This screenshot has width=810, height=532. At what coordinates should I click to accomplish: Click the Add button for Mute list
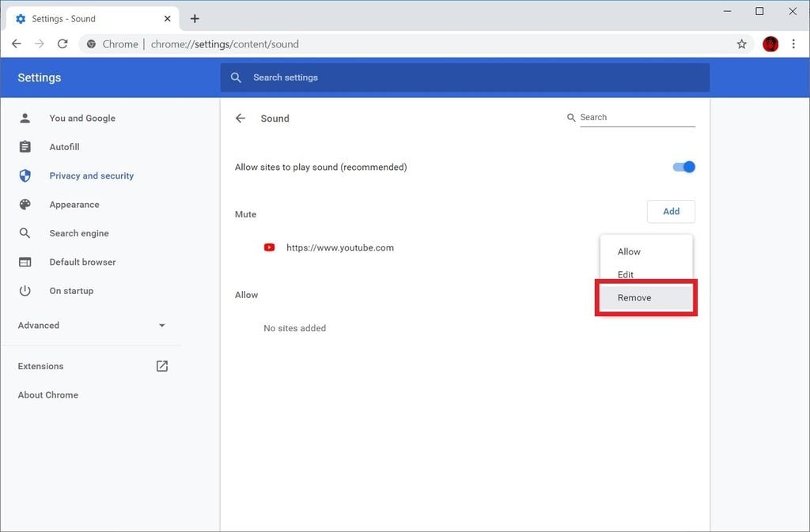[671, 212]
